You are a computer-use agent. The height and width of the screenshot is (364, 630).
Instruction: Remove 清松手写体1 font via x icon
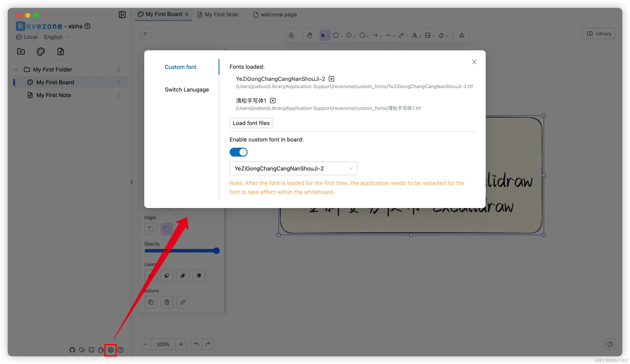click(x=273, y=100)
